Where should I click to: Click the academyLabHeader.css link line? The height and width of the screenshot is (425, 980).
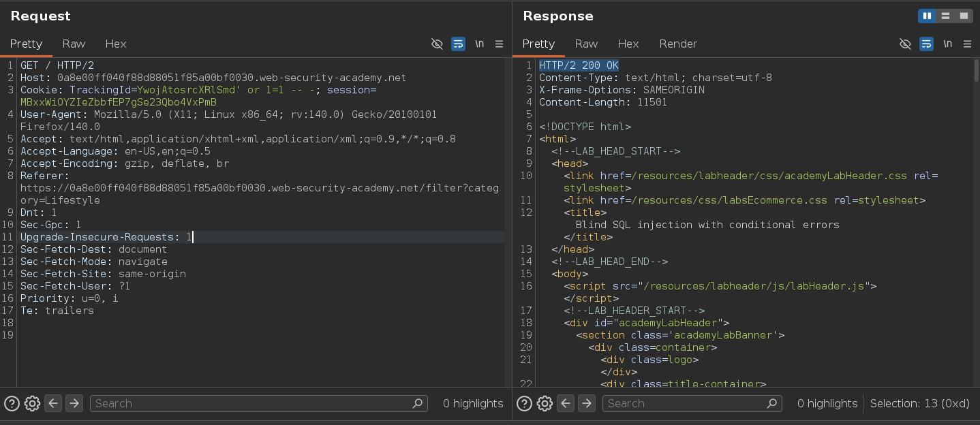tap(751, 176)
